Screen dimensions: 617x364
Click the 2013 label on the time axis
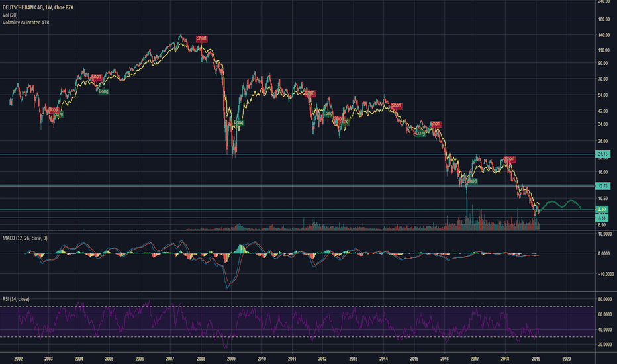coord(353,359)
